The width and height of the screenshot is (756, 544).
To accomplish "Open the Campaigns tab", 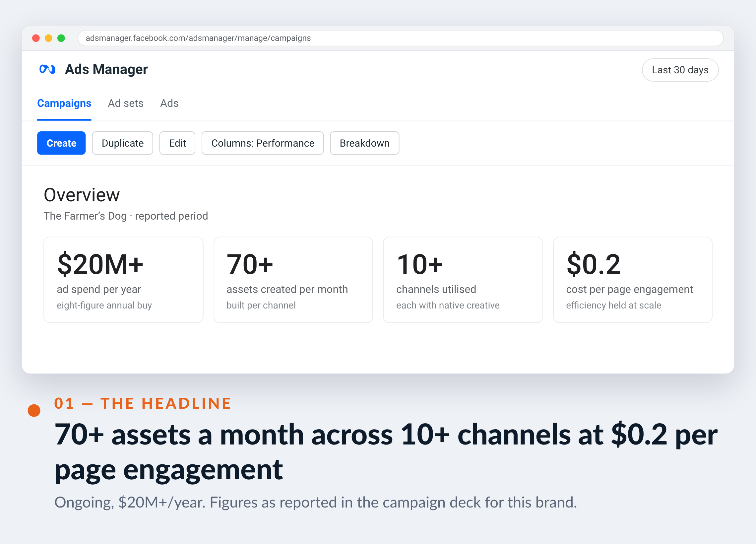I will tap(64, 103).
